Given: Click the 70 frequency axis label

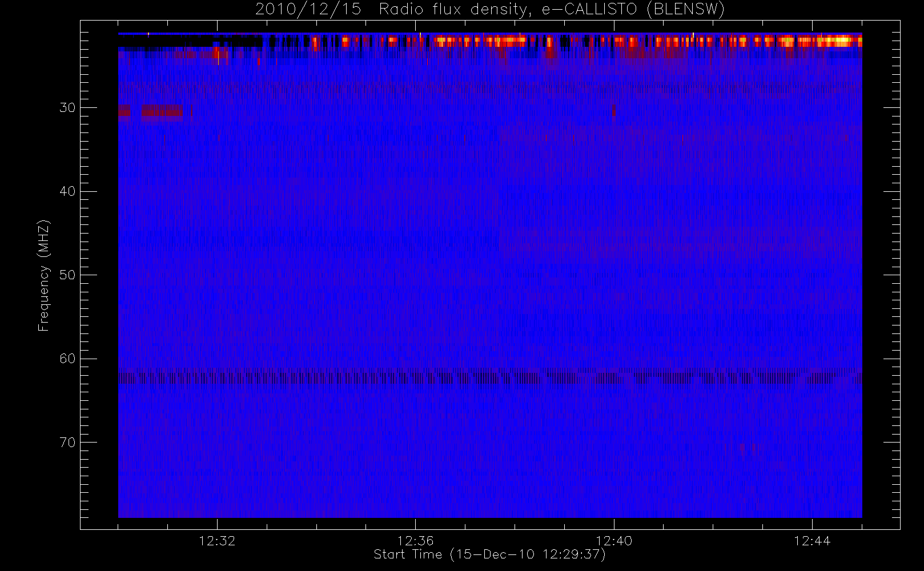Looking at the screenshot, I should pos(67,443).
